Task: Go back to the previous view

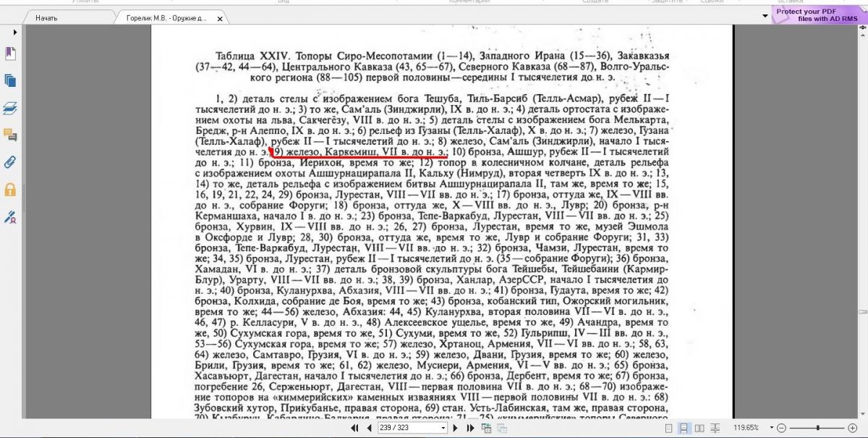Action: click(487, 428)
